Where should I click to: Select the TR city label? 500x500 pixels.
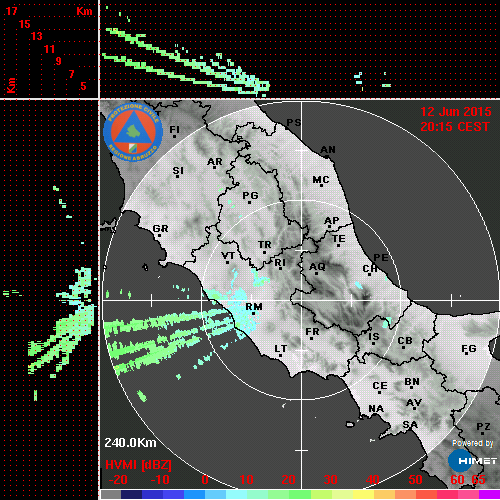coord(265,245)
